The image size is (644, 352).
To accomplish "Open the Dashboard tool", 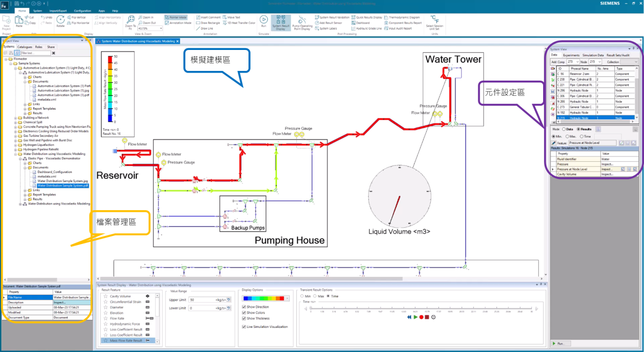I will [360, 23].
